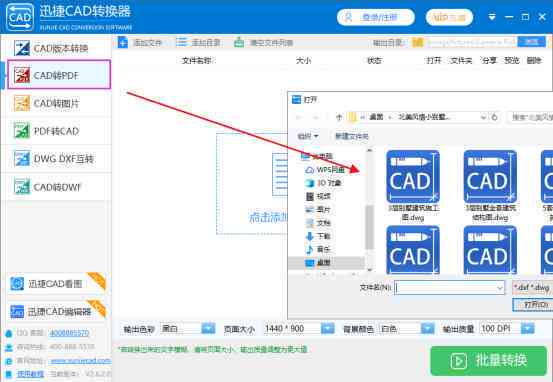Click the 删除 column header
Image resolution: width=553 pixels, height=382 pixels.
tap(534, 61)
